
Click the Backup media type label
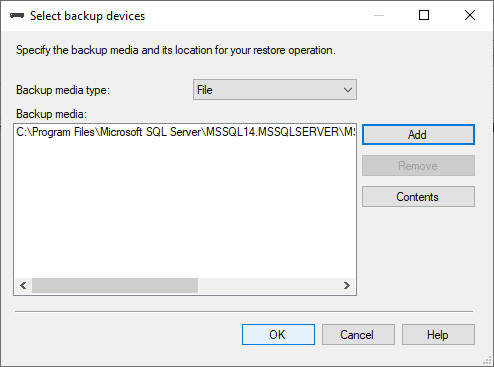pyautogui.click(x=63, y=90)
